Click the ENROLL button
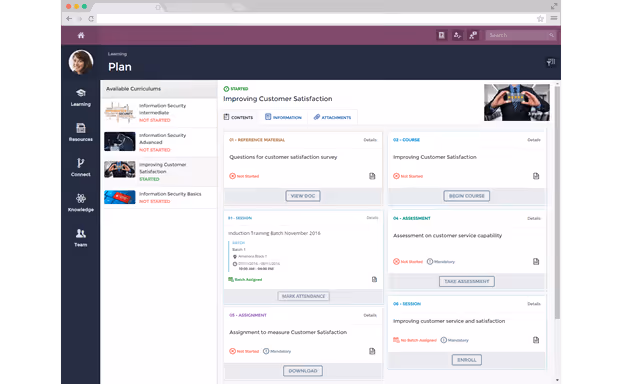The height and width of the screenshot is (384, 620). pyautogui.click(x=467, y=360)
